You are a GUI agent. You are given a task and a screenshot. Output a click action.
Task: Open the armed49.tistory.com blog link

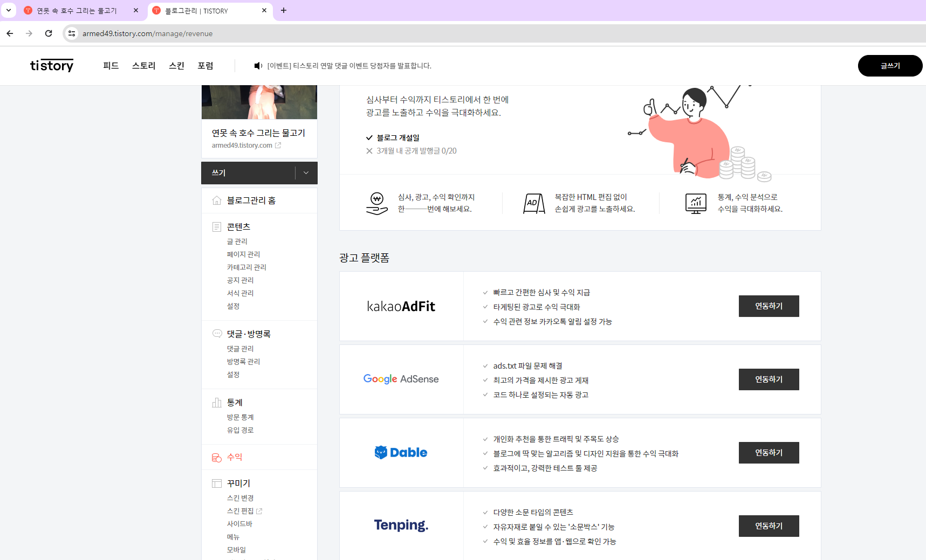click(242, 146)
